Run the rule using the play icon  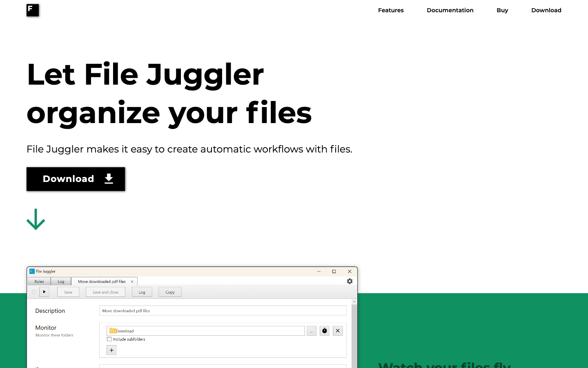[x=44, y=292]
